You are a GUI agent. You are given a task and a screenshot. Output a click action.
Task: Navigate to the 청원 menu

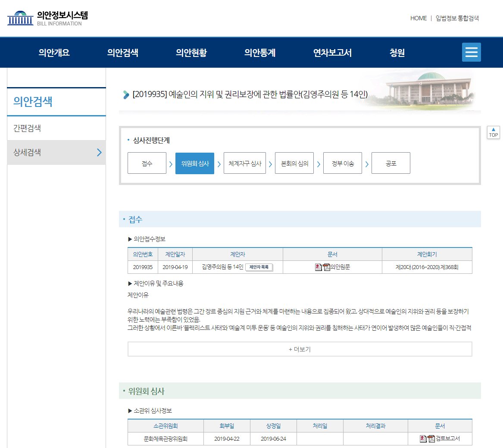397,52
